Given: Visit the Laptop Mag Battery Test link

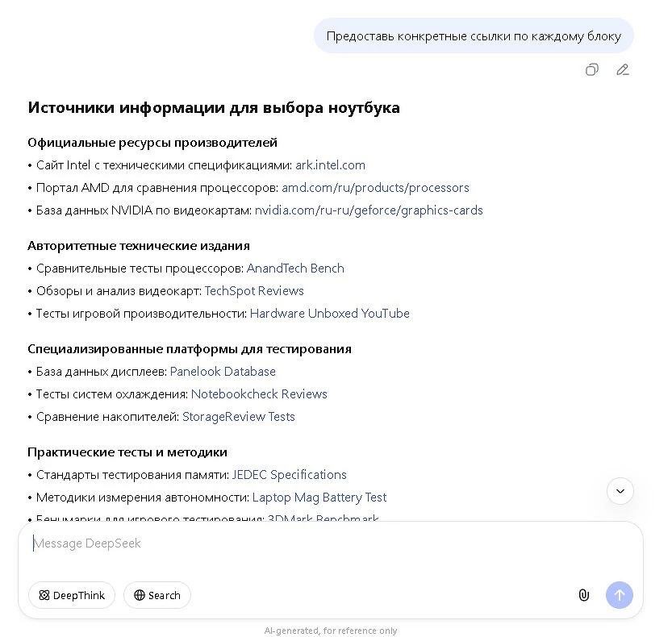Looking at the screenshot, I should click(319, 498).
